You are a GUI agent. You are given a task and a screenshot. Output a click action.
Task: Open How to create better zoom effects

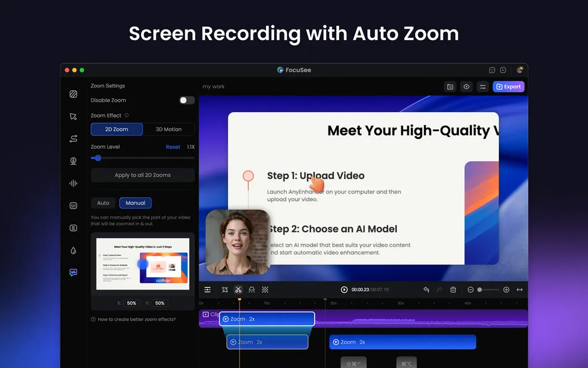(133, 319)
